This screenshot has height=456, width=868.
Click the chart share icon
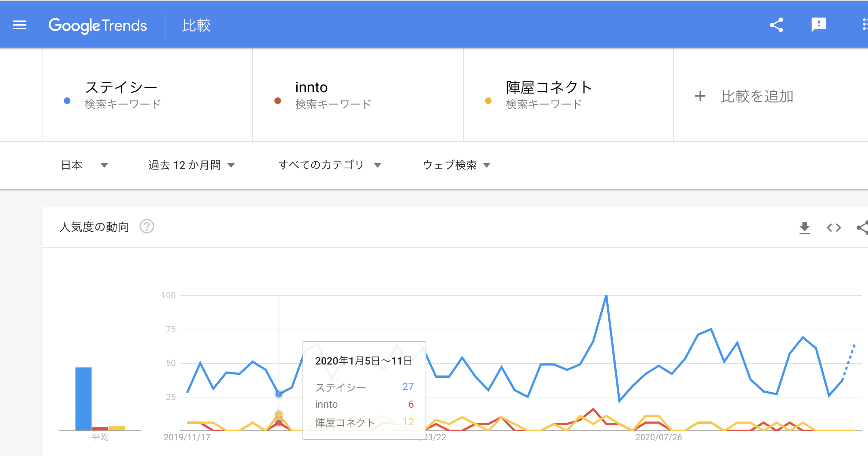[862, 228]
